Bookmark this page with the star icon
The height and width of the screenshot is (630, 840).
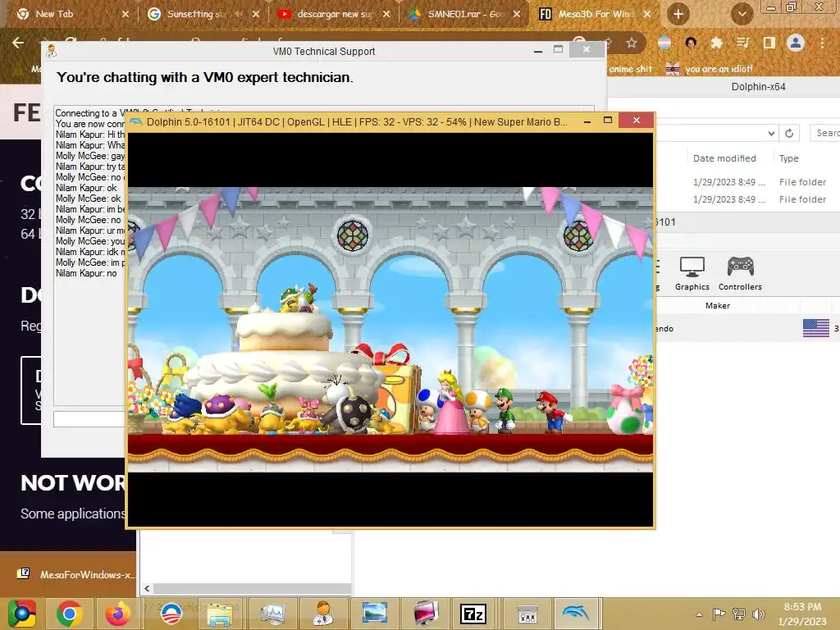(x=632, y=43)
